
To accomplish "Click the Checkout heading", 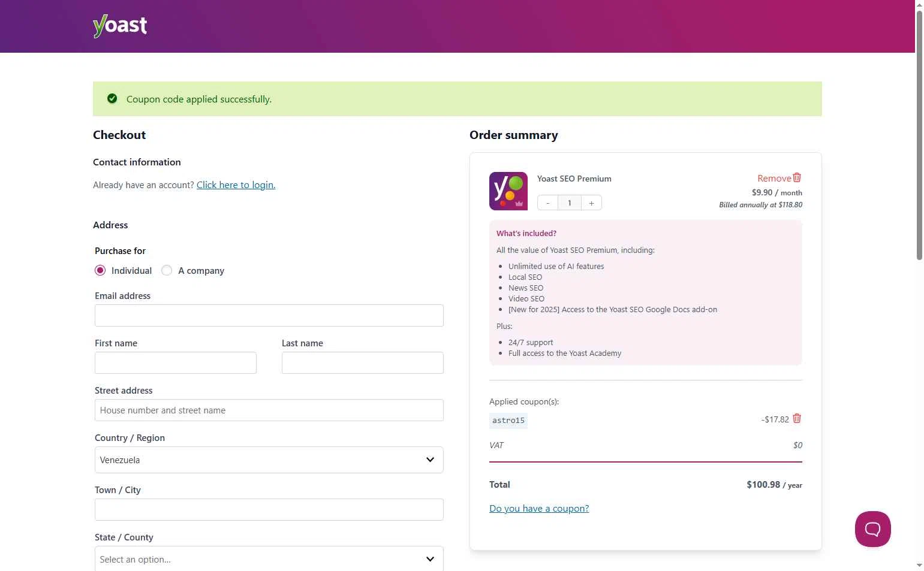I will [x=119, y=135].
